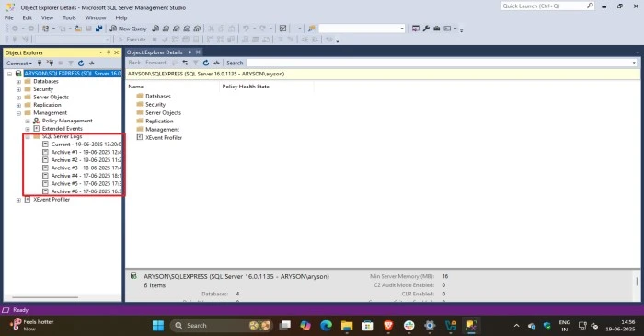Select the Archive #1 log entry
Image resolution: width=644 pixels, height=336 pixels.
pos(86,152)
